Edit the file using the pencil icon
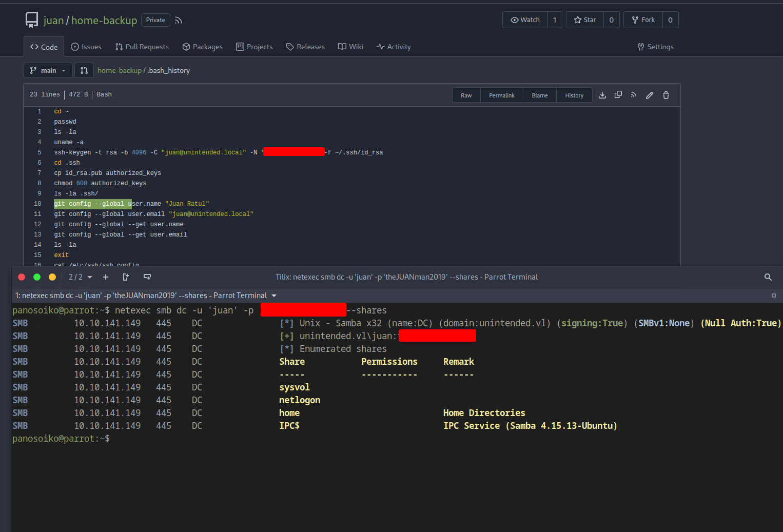Image resolution: width=783 pixels, height=532 pixels. 650,95
